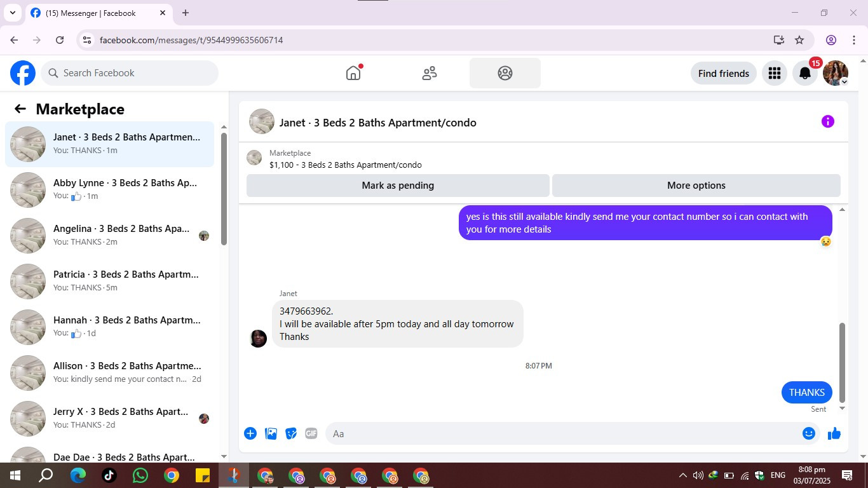The width and height of the screenshot is (868, 488).
Task: Open Patricia conversation
Action: click(110, 281)
